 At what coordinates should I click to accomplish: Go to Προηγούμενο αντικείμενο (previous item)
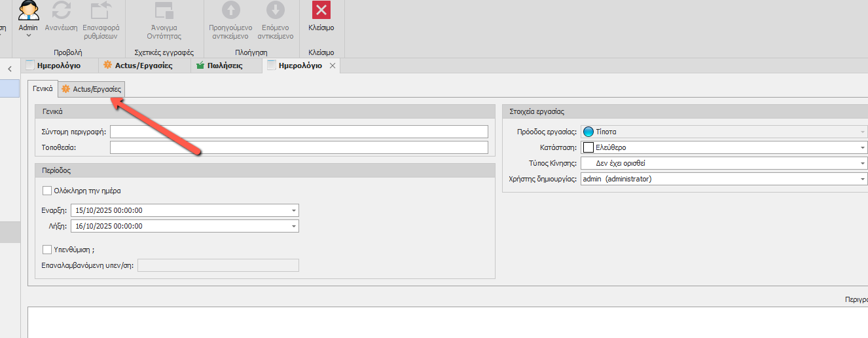click(x=230, y=11)
